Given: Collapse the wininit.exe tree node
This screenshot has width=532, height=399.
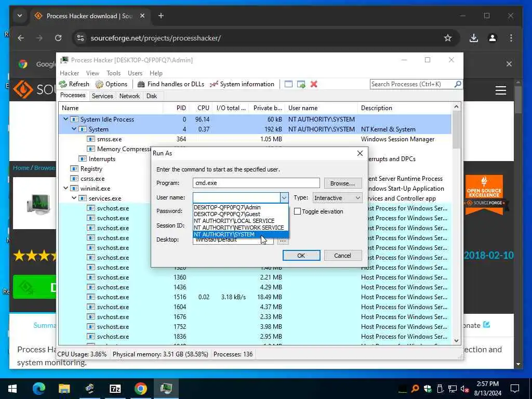Looking at the screenshot, I should point(65,188).
